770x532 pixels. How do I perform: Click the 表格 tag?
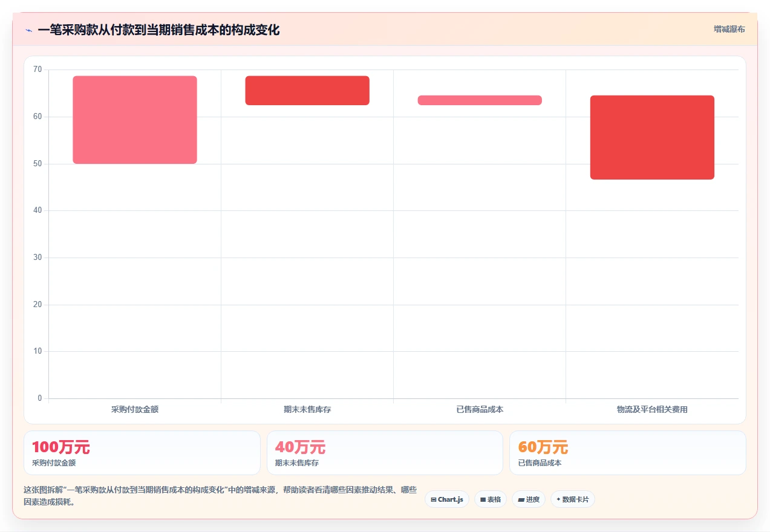click(x=491, y=499)
